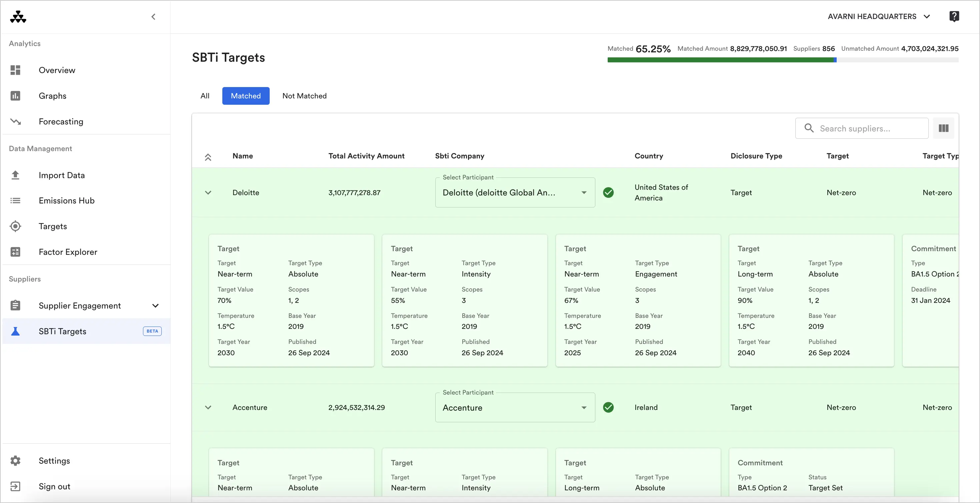This screenshot has height=503, width=980.
Task: Switch to the All tab
Action: pyautogui.click(x=205, y=96)
